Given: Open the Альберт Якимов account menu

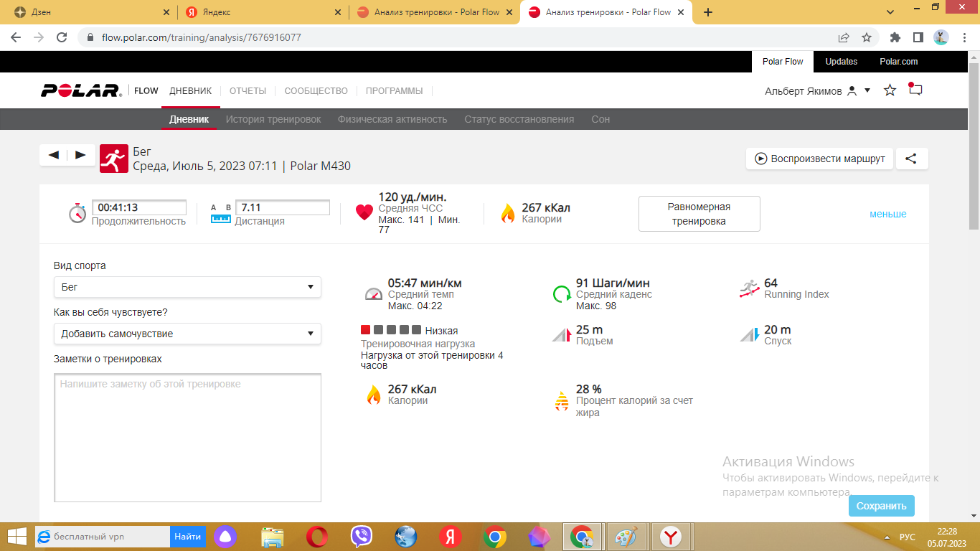Looking at the screenshot, I should [x=818, y=91].
